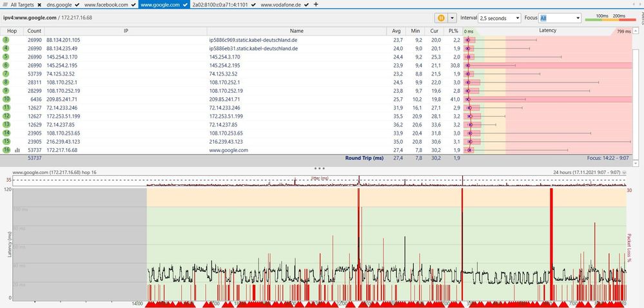Click the 41,0 packet loss value

coord(454,99)
